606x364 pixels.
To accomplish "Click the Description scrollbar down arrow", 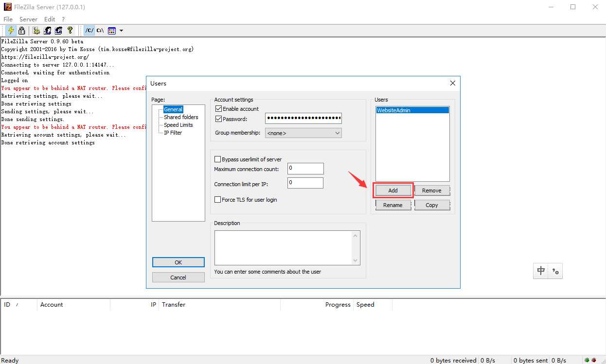I will (356, 260).
